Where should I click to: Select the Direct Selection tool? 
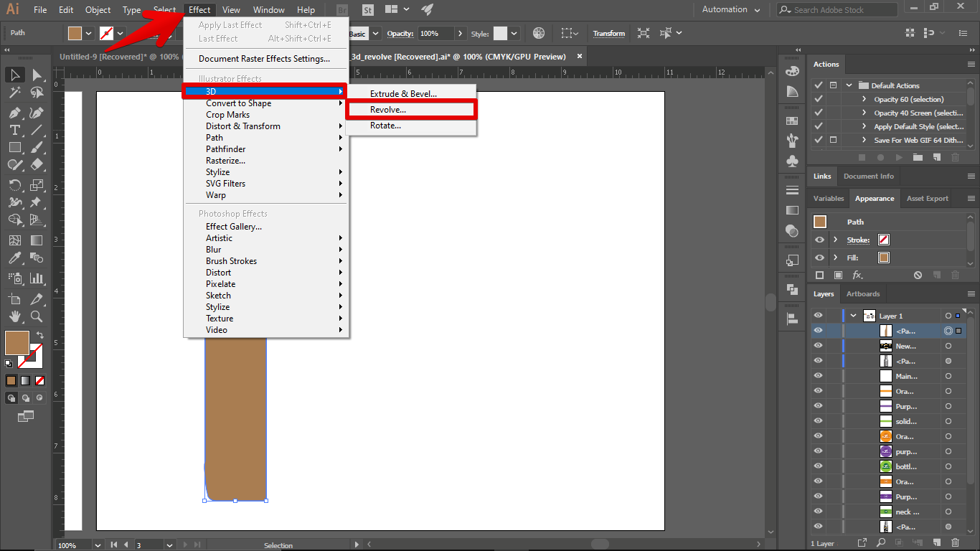click(37, 75)
